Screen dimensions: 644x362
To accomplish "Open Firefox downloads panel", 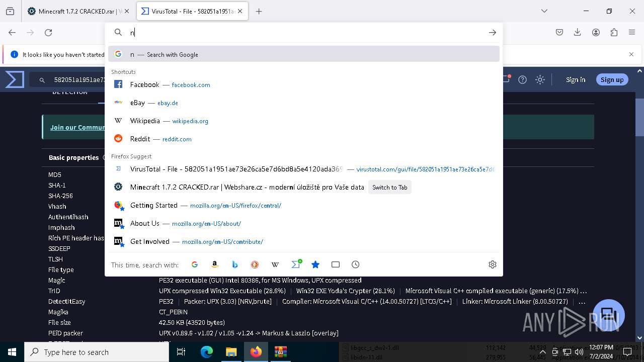I will click(578, 32).
